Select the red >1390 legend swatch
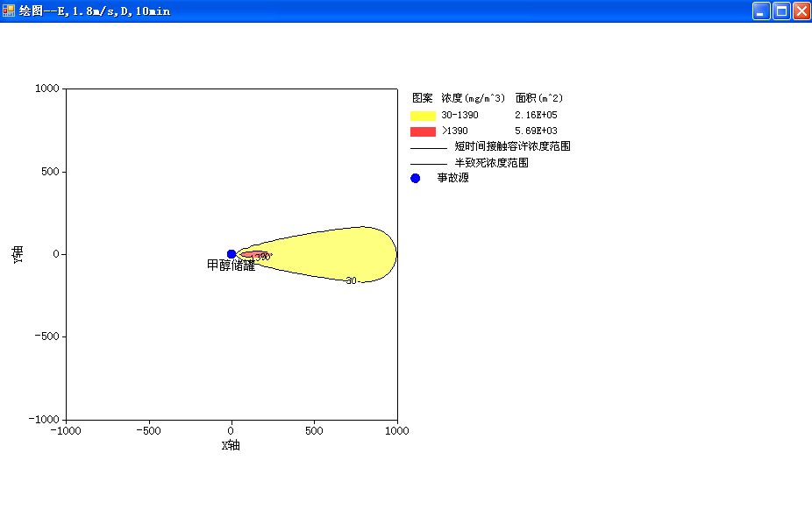 (423, 131)
